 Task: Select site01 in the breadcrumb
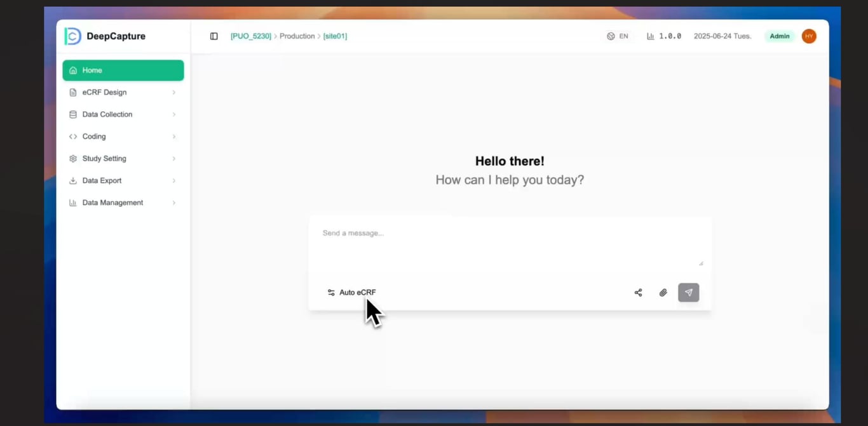pyautogui.click(x=335, y=36)
